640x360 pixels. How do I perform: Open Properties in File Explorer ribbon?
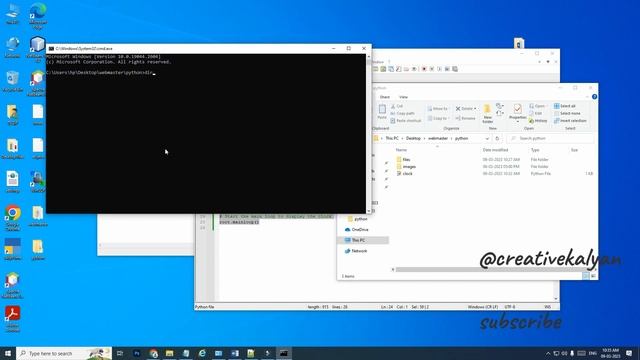coord(518,112)
